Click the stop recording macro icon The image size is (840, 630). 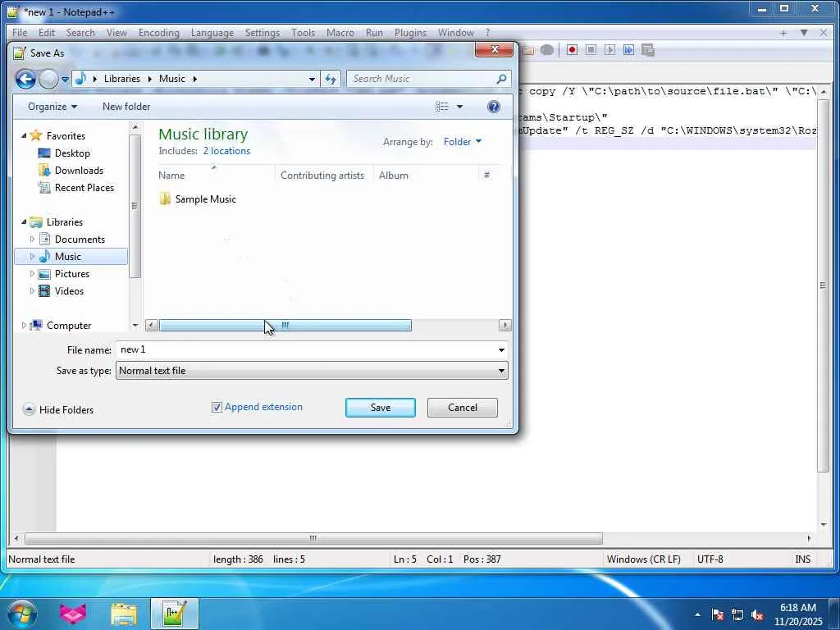point(591,50)
